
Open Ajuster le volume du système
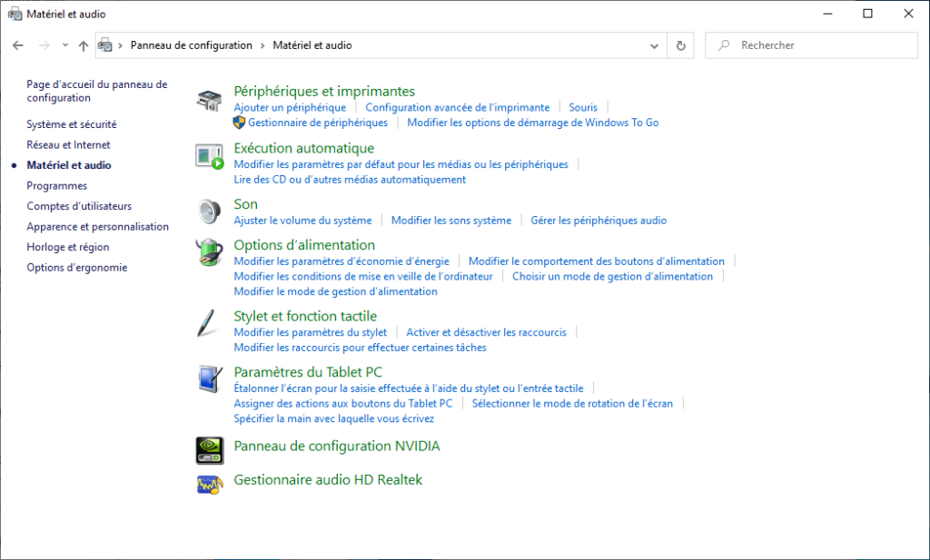[x=302, y=220]
